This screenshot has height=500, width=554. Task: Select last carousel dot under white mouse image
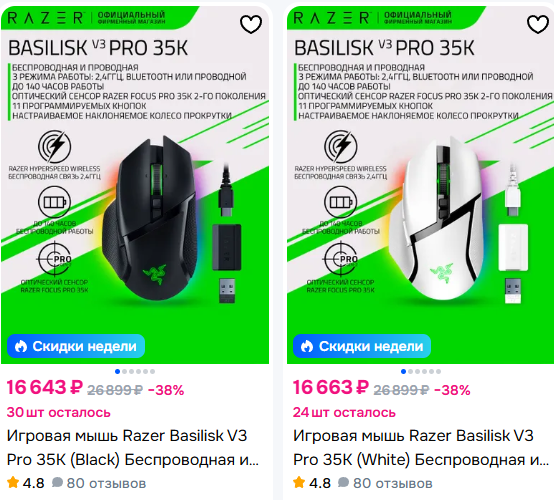[438, 371]
